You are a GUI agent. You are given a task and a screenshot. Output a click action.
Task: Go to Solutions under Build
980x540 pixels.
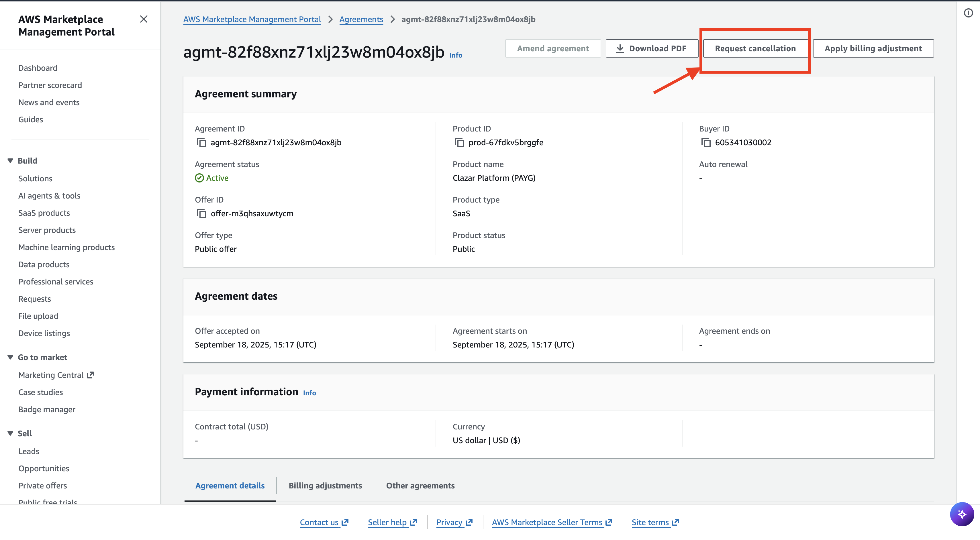tap(35, 179)
